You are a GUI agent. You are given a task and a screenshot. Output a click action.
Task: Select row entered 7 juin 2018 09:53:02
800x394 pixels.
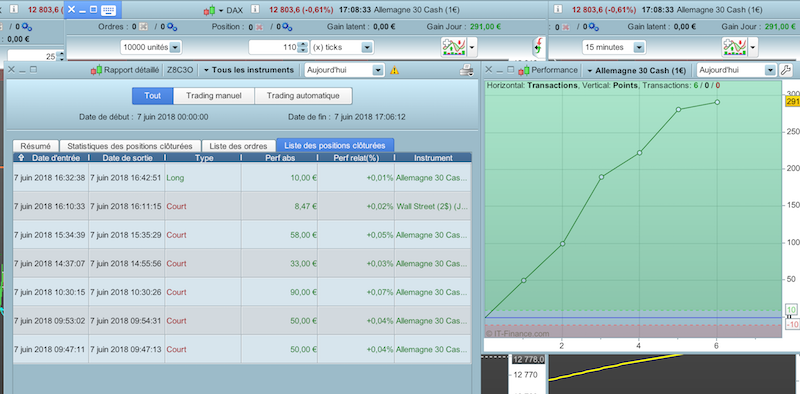pos(242,321)
